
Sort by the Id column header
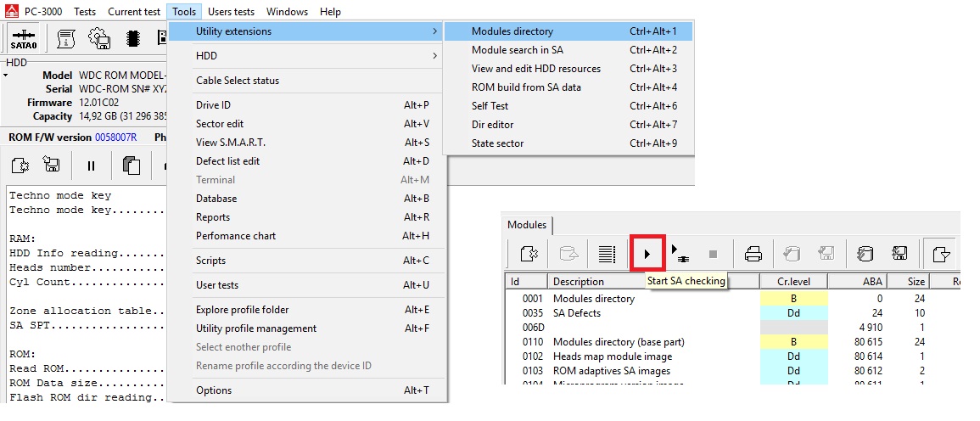click(525, 282)
